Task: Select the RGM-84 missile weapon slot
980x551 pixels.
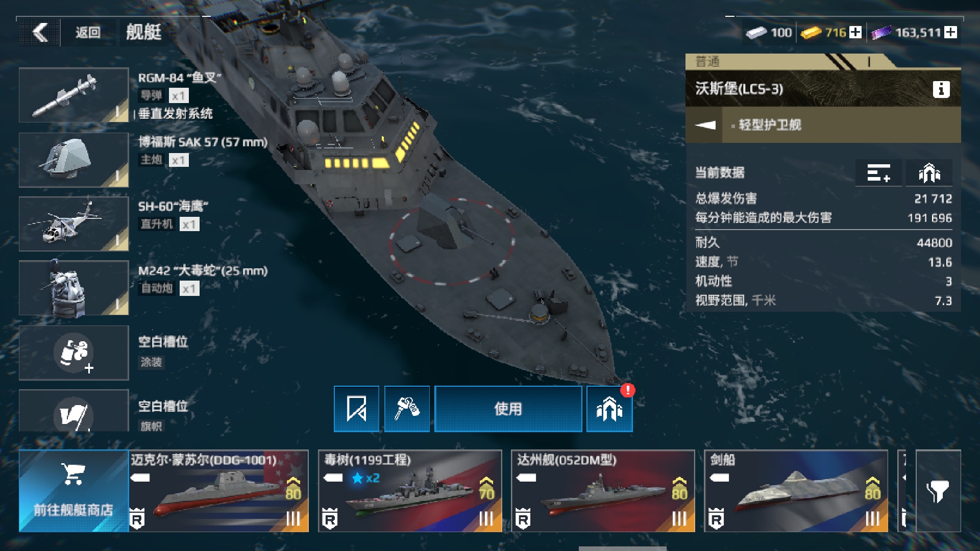Action: tap(73, 95)
